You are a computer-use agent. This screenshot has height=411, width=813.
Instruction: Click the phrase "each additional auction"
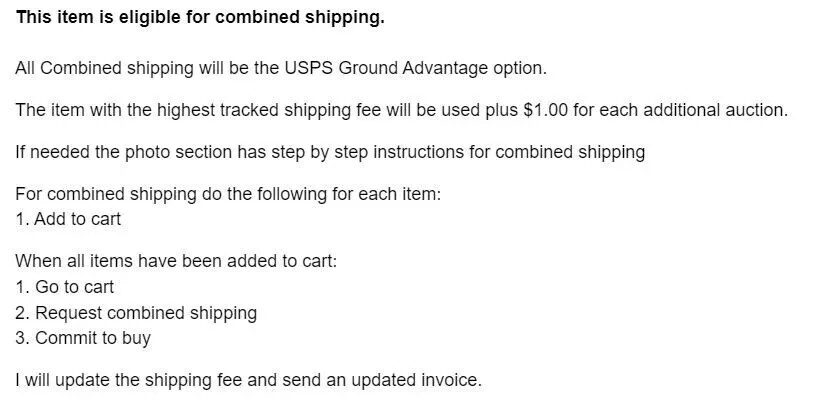[x=701, y=110]
